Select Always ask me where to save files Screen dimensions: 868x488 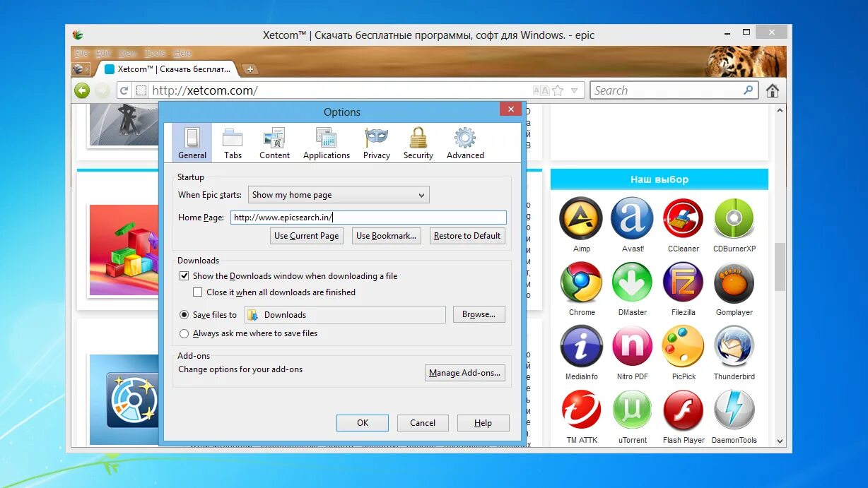point(184,333)
